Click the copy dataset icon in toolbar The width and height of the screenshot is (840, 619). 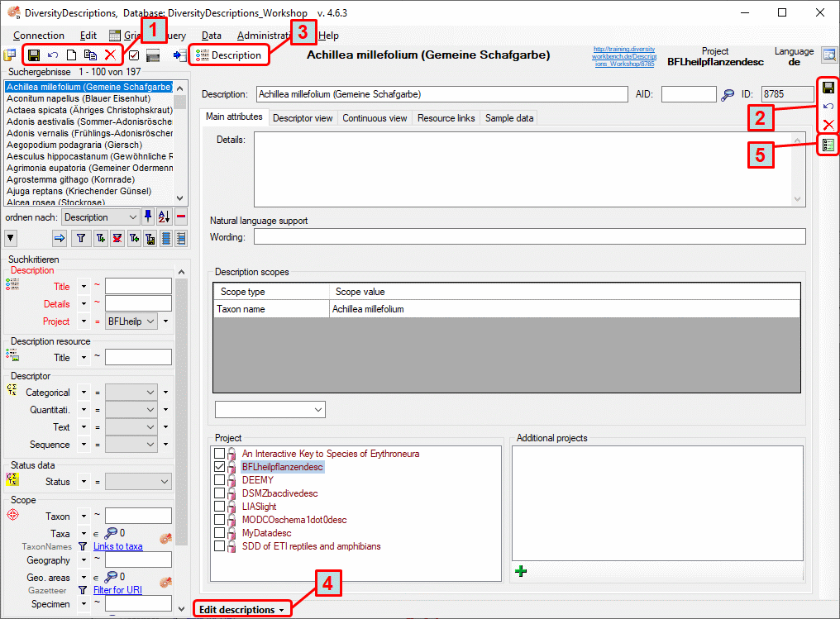pyautogui.click(x=91, y=55)
